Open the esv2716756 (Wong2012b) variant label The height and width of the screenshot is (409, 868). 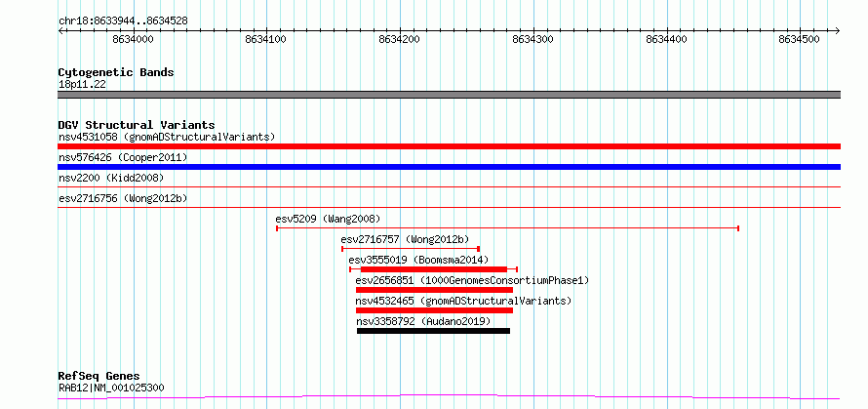122,198
